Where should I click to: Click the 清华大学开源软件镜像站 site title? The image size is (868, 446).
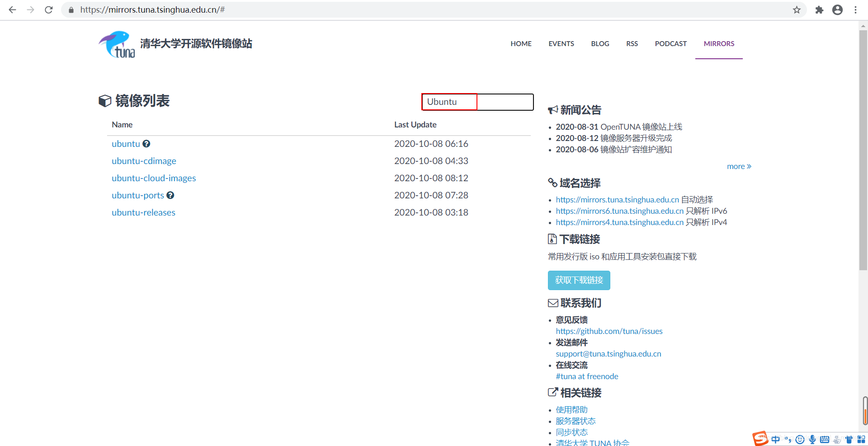[196, 44]
